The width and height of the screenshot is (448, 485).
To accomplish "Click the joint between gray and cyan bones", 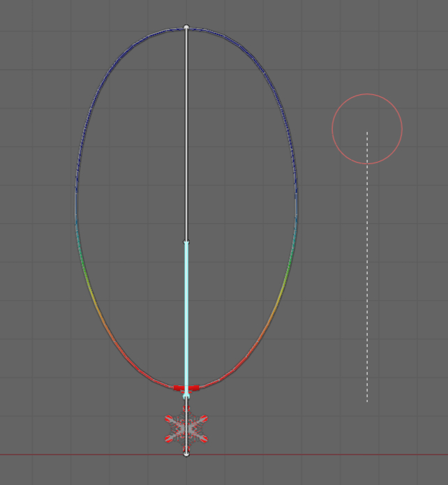I will 186,242.
